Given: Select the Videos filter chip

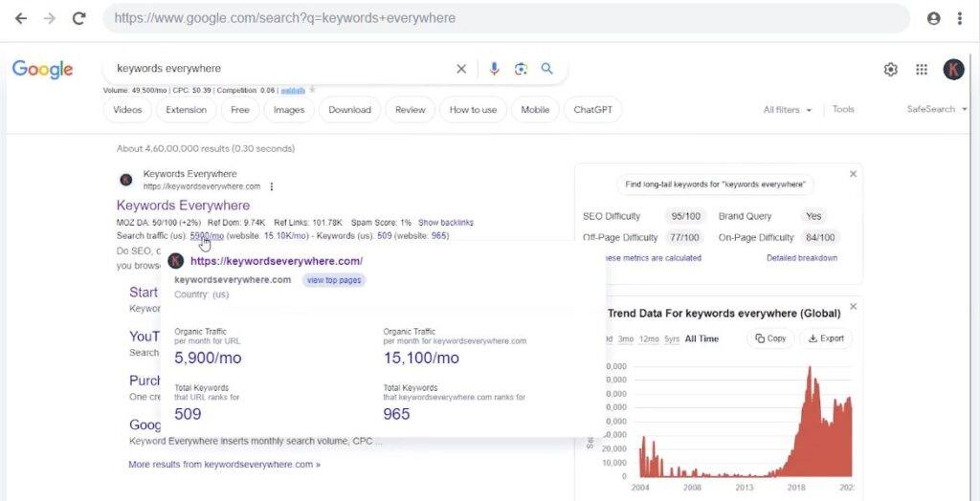Looking at the screenshot, I should [x=127, y=110].
